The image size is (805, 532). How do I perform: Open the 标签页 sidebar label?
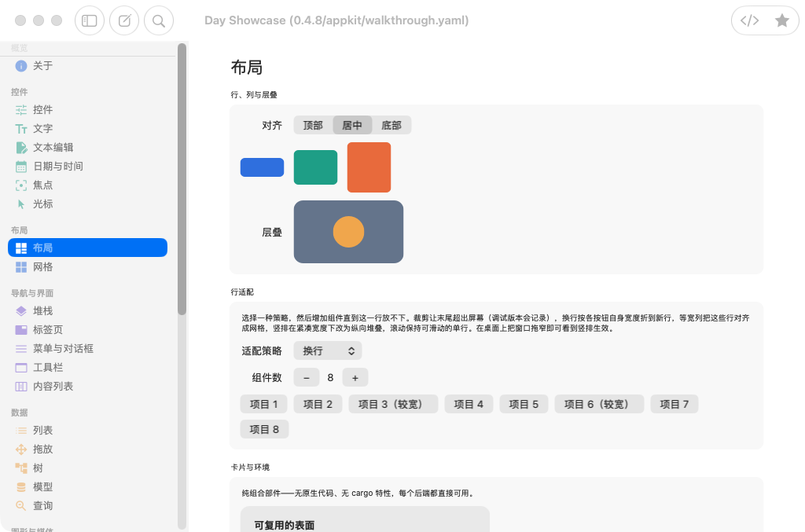tap(48, 330)
